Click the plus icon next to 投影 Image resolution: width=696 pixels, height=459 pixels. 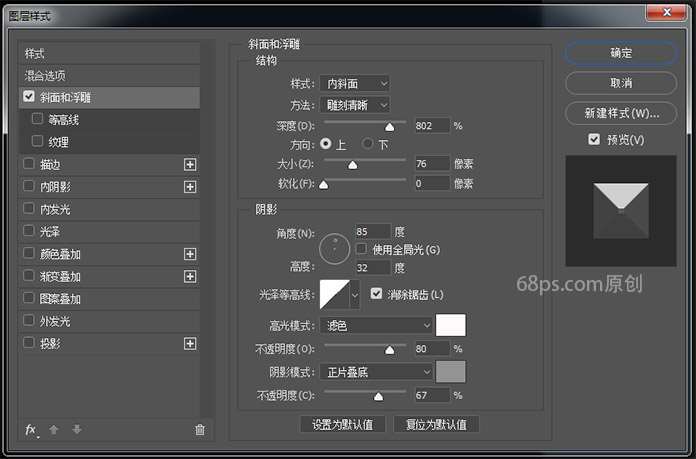click(x=190, y=344)
